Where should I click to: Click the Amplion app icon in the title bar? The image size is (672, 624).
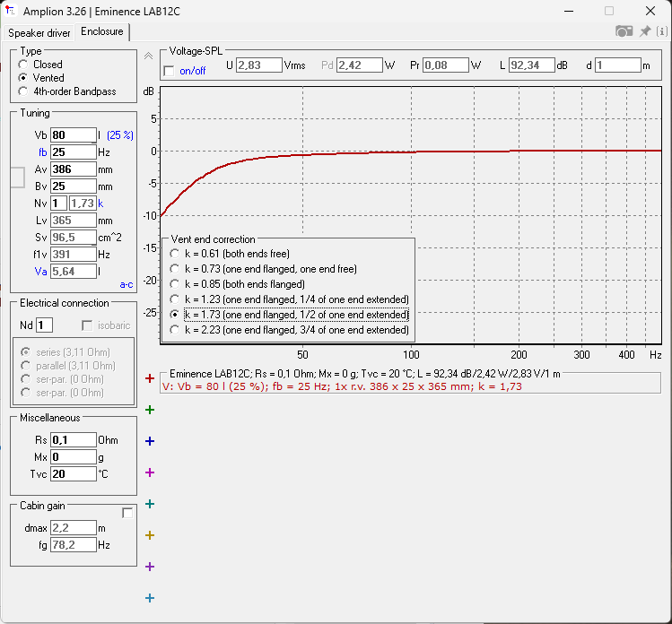pos(10,11)
